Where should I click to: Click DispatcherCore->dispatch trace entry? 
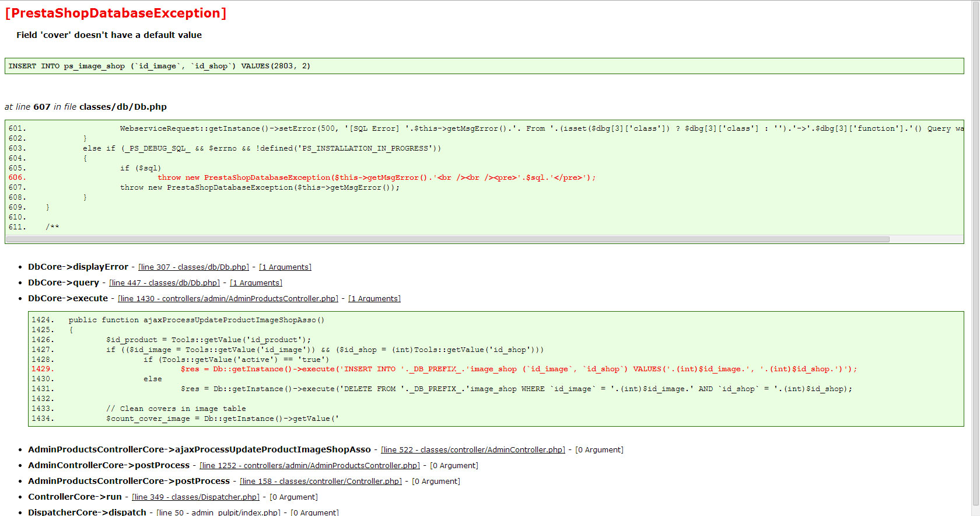coord(87,512)
